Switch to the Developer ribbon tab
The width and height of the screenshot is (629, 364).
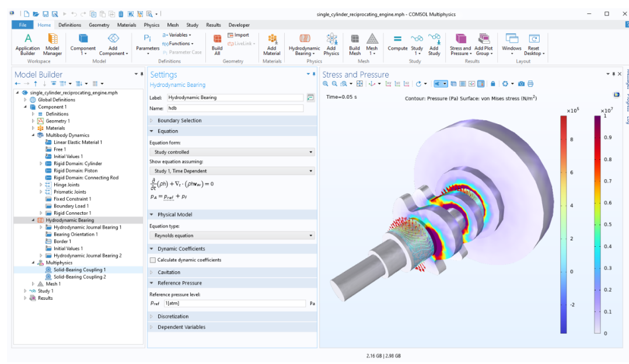click(239, 25)
